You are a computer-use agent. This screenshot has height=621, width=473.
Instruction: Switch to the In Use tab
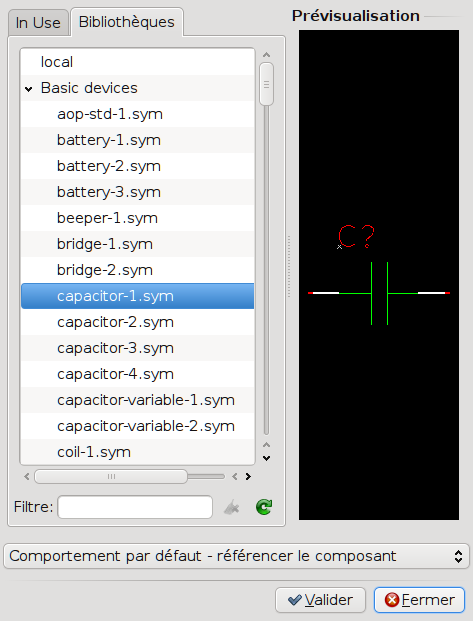coord(38,23)
